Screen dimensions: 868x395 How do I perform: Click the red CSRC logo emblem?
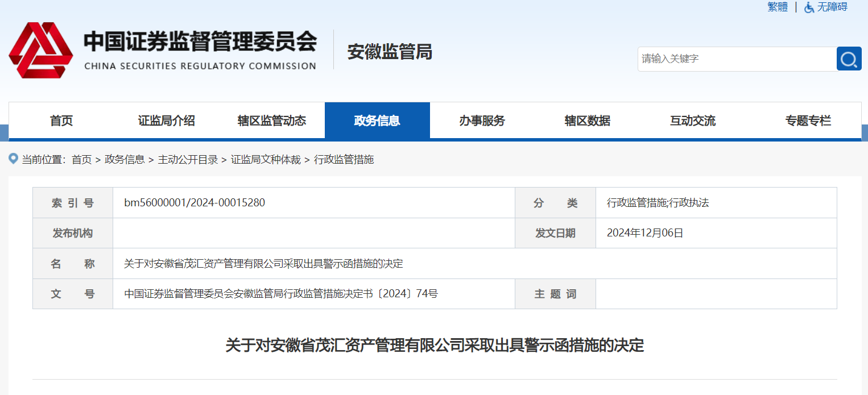coord(40,51)
